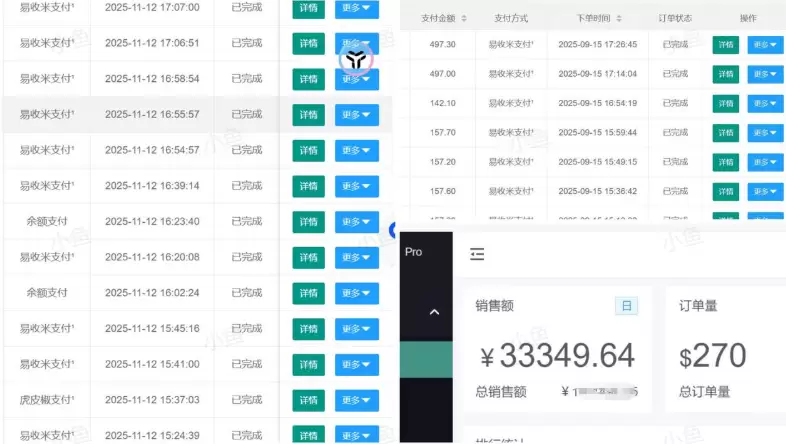Expand 更多 dropdown for the 16:55:57 order

356,115
